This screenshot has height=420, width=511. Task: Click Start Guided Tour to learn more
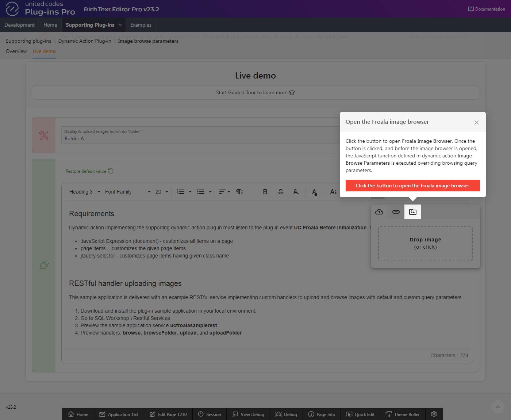[255, 92]
